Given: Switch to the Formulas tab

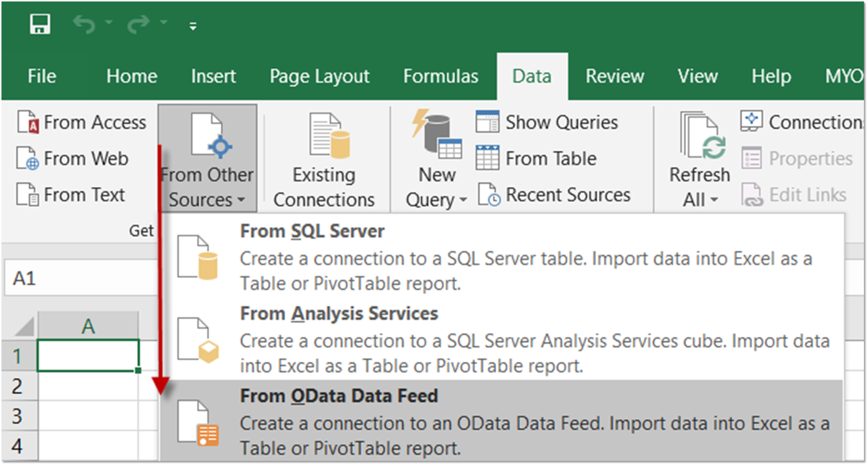Looking at the screenshot, I should point(441,76).
